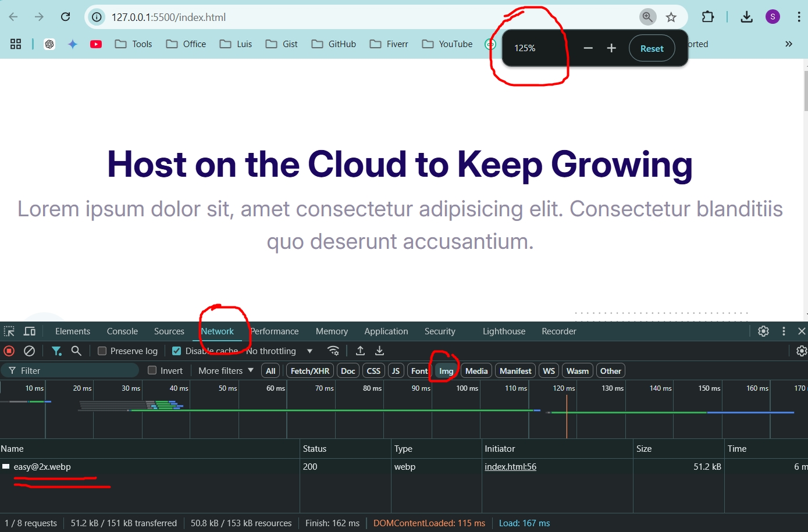Increase zoom with the plus button
Screen dimensions: 808x532
tap(611, 48)
